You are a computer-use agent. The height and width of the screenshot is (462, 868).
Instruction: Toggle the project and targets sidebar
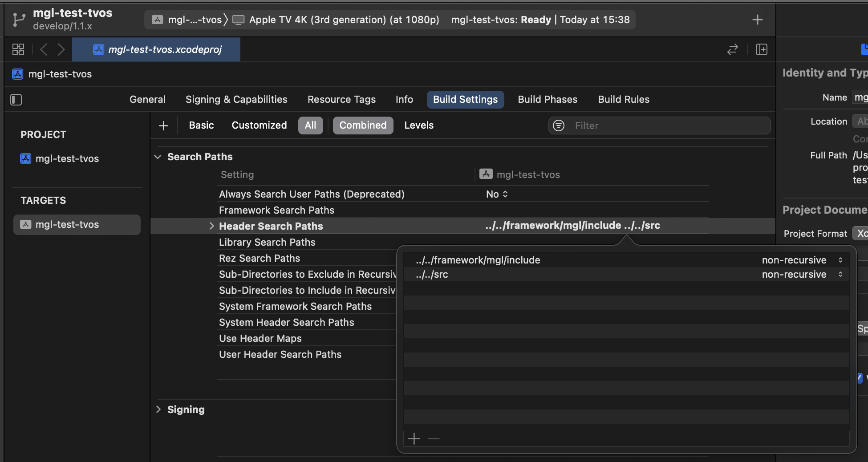pos(16,100)
